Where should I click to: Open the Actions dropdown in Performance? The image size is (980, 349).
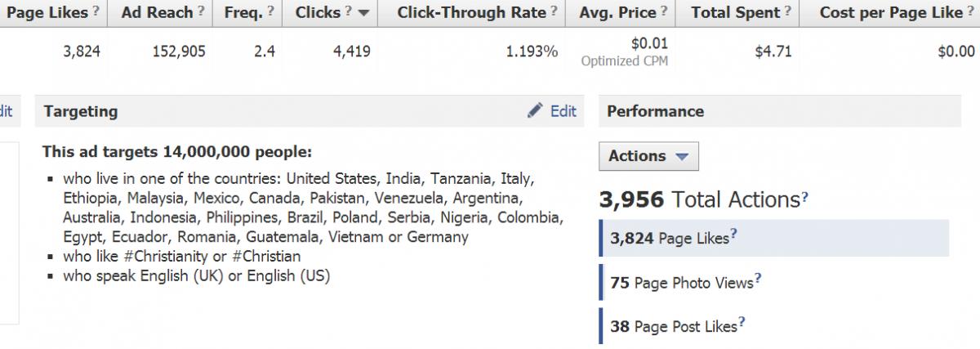coord(648,156)
